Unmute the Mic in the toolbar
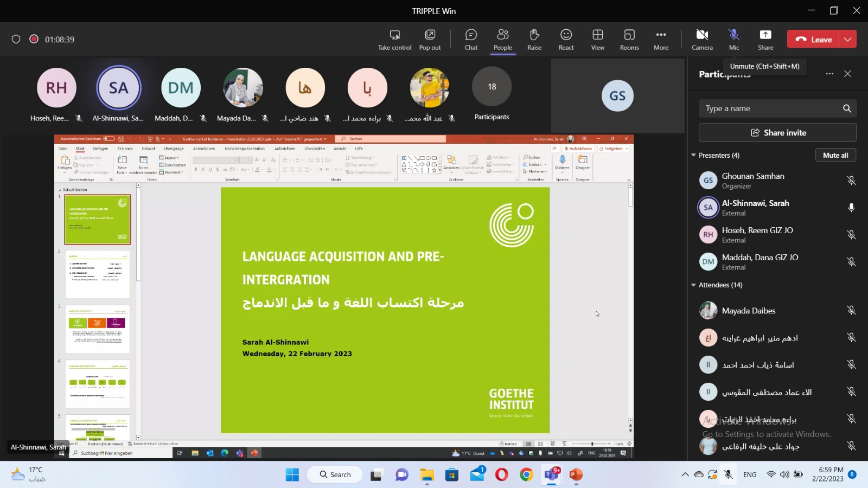The image size is (868, 488). pyautogui.click(x=734, y=40)
